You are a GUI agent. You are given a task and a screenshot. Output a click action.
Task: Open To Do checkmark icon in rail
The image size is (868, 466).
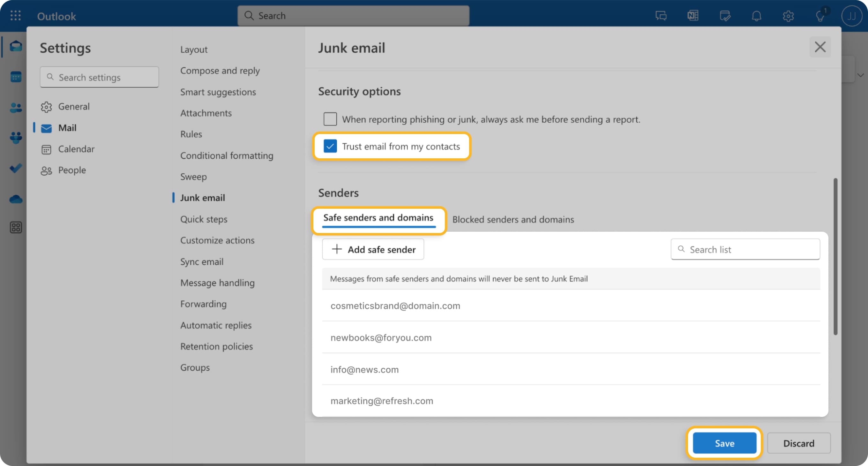point(16,168)
